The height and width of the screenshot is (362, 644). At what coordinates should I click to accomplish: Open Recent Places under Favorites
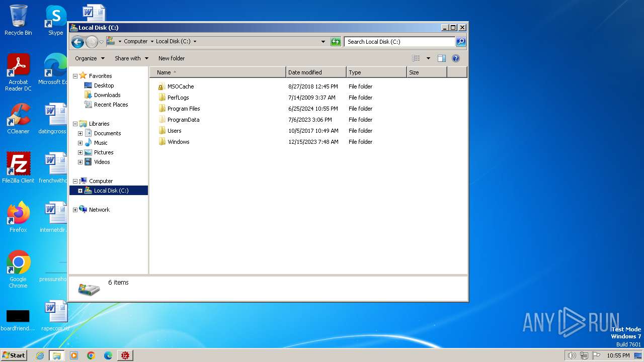111,105
